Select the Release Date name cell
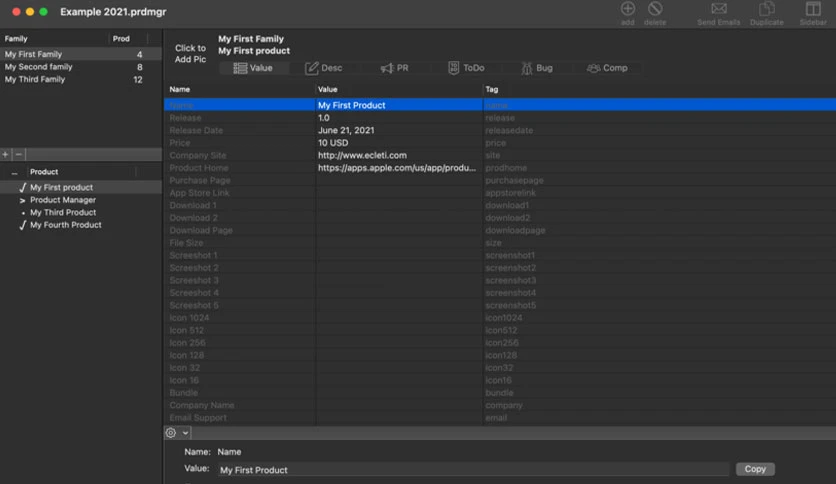Image resolution: width=836 pixels, height=484 pixels. [239, 131]
